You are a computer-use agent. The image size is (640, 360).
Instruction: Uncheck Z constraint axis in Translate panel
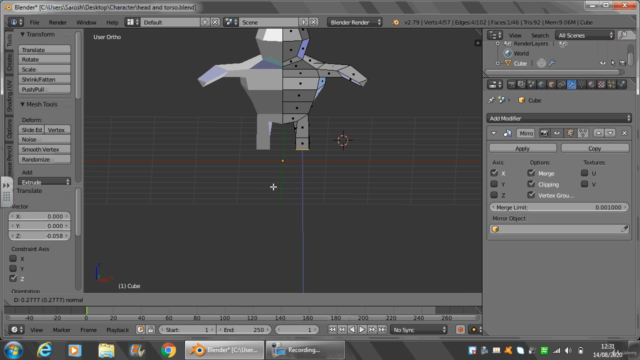coord(13,278)
